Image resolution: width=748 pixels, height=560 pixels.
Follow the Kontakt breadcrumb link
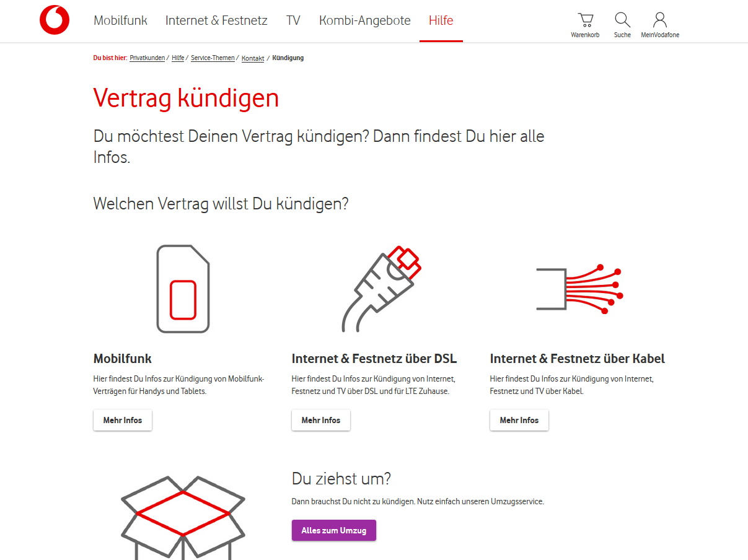253,58
